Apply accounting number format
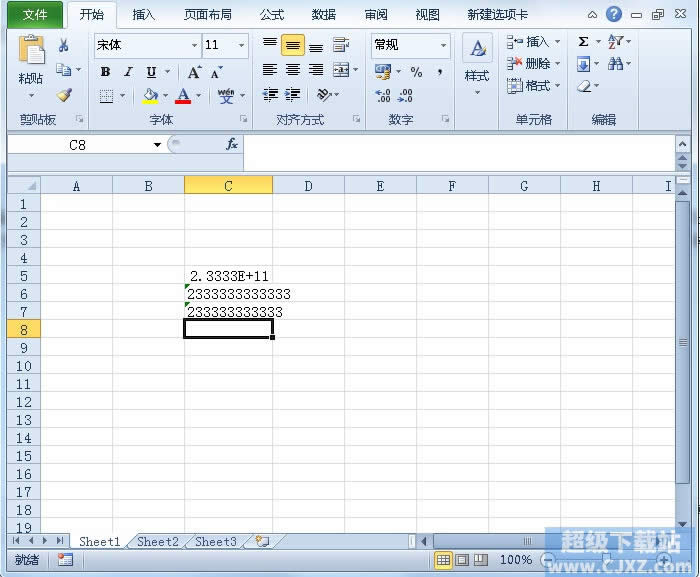700x577 pixels. coord(383,71)
